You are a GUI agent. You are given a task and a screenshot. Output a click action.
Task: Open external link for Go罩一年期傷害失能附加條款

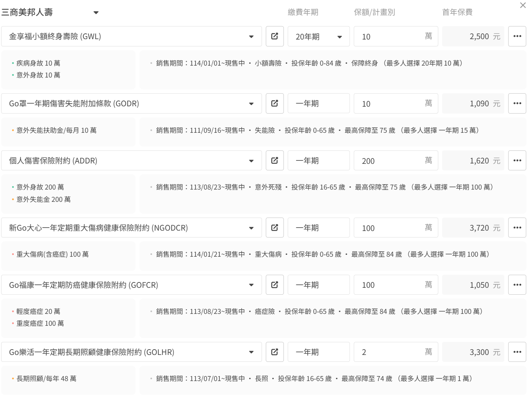[x=275, y=104]
